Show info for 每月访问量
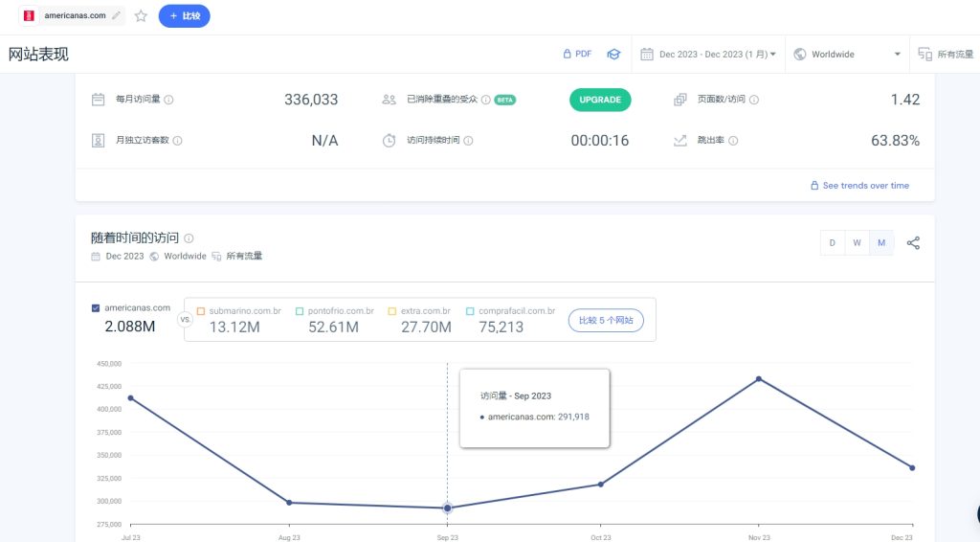 click(168, 100)
